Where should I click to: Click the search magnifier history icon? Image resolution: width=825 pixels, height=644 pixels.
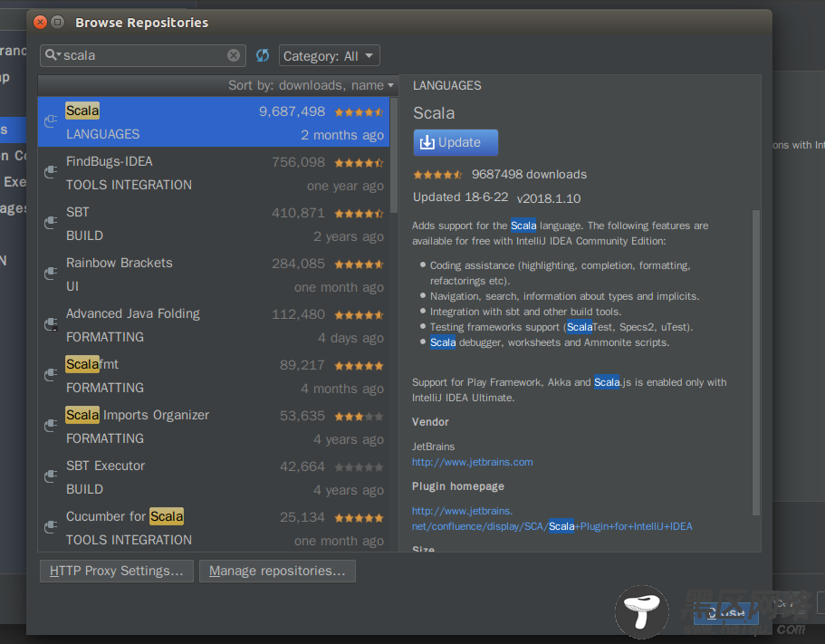53,54
